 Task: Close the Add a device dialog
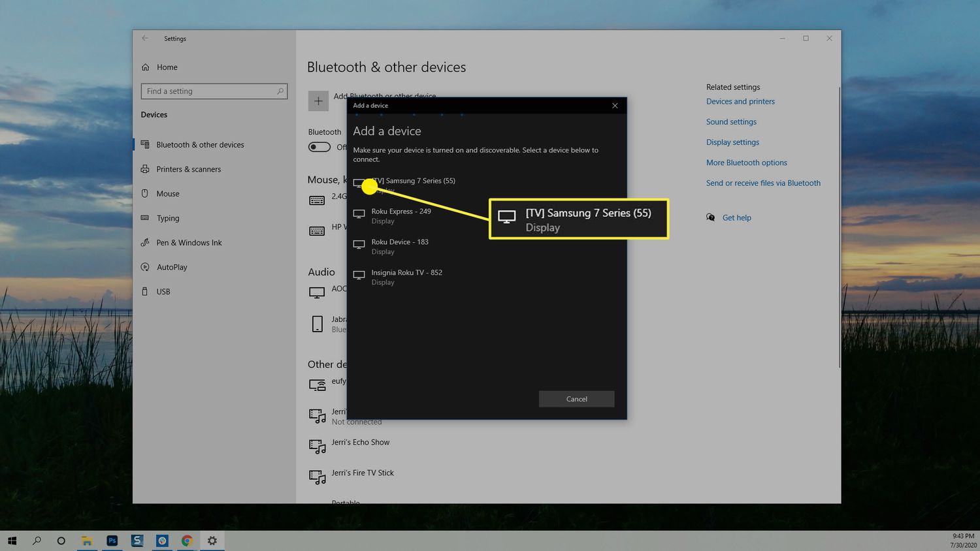[614, 106]
